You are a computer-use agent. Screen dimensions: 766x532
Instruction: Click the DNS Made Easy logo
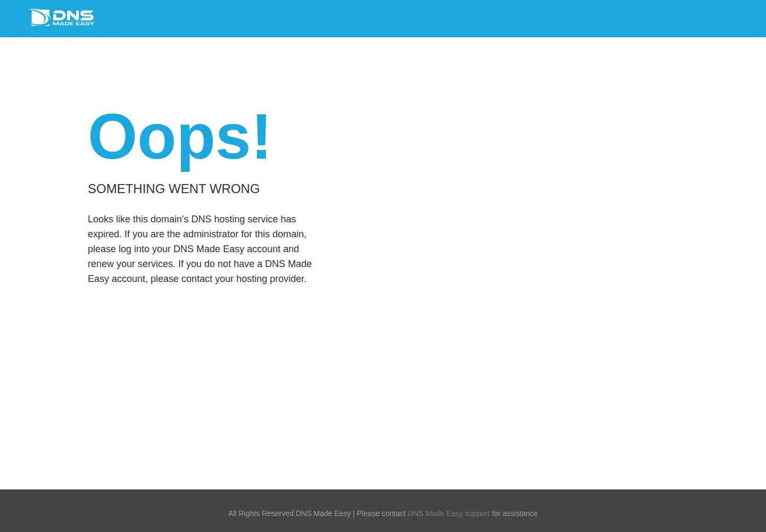coord(61,18)
